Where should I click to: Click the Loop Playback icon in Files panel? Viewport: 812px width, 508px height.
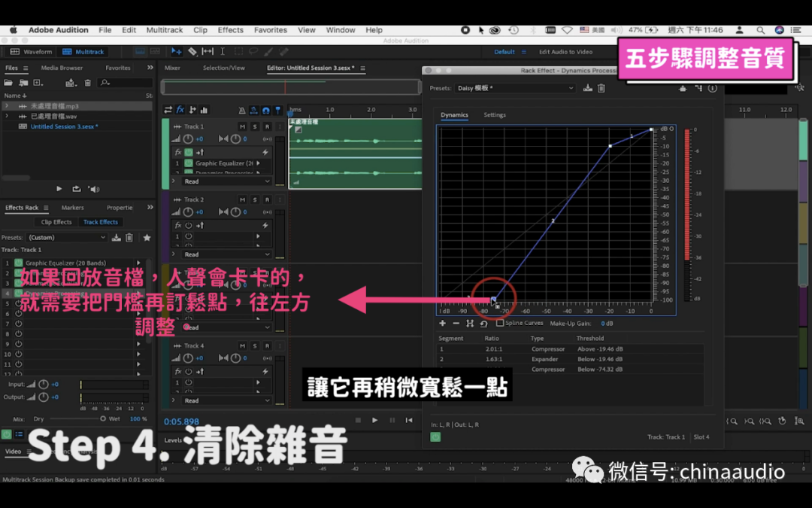coord(77,189)
